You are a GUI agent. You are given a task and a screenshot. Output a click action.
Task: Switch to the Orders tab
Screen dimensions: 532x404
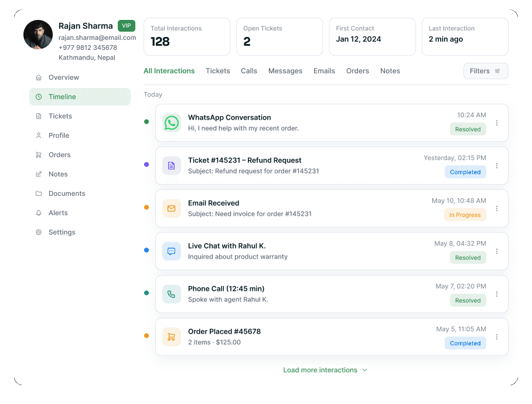(x=357, y=71)
